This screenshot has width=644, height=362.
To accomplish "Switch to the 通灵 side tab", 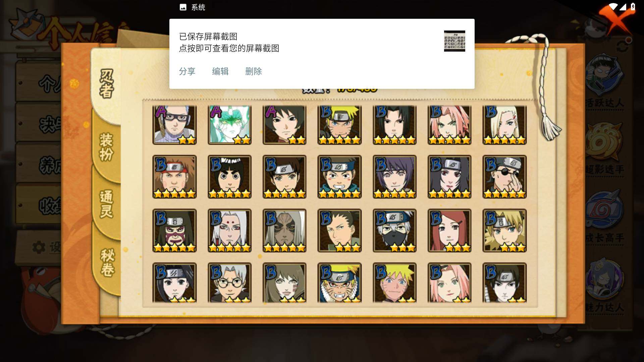I will 107,204.
